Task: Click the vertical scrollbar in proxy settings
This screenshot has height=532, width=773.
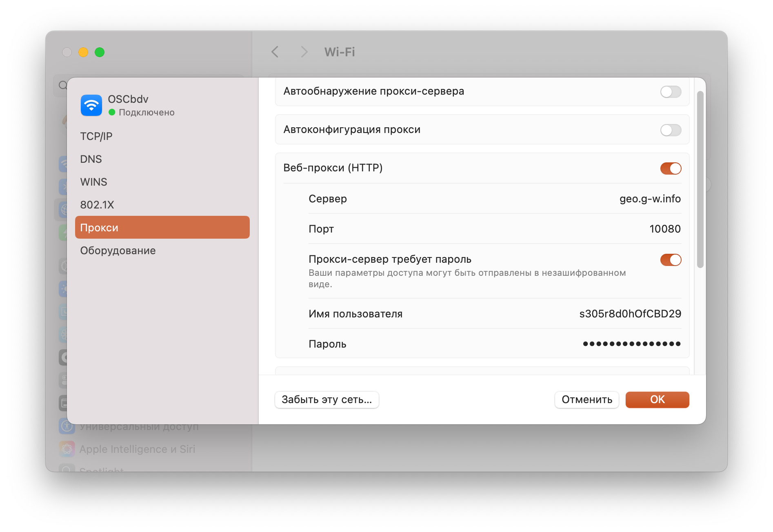Action: pyautogui.click(x=700, y=180)
